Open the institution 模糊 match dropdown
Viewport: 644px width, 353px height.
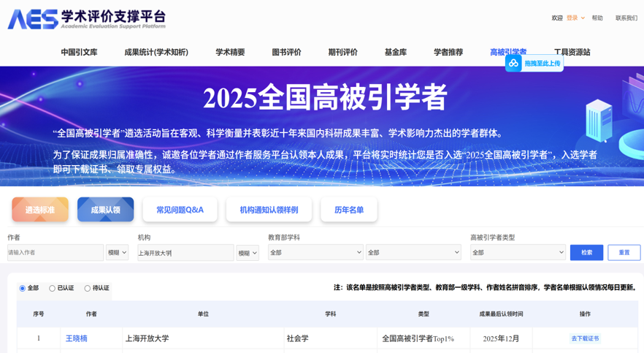click(x=248, y=253)
